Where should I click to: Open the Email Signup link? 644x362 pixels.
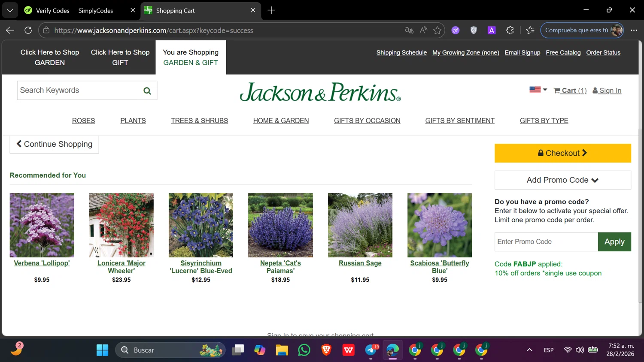522,53
